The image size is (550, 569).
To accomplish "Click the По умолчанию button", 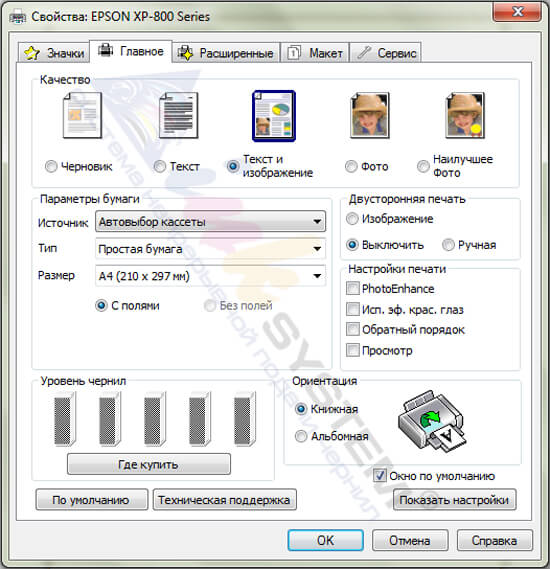I will pos(92,500).
